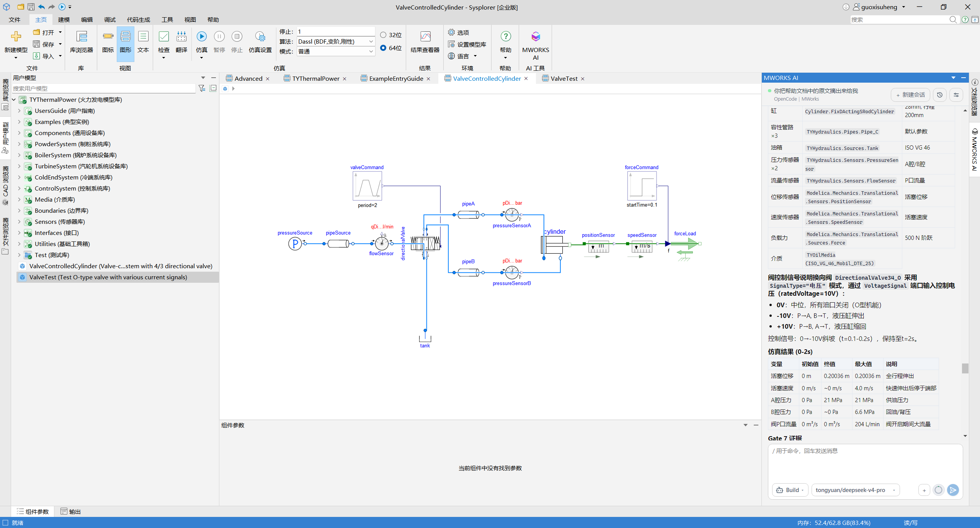Viewport: 980px width, 528px height.
Task: Click the filter icon beside the user model search
Action: (x=202, y=88)
